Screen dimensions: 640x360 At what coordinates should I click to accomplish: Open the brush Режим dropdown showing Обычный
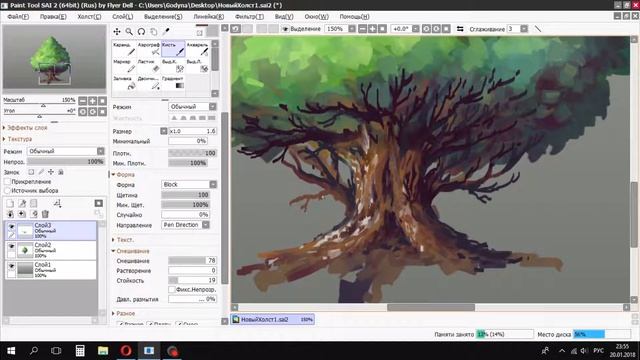[192, 107]
